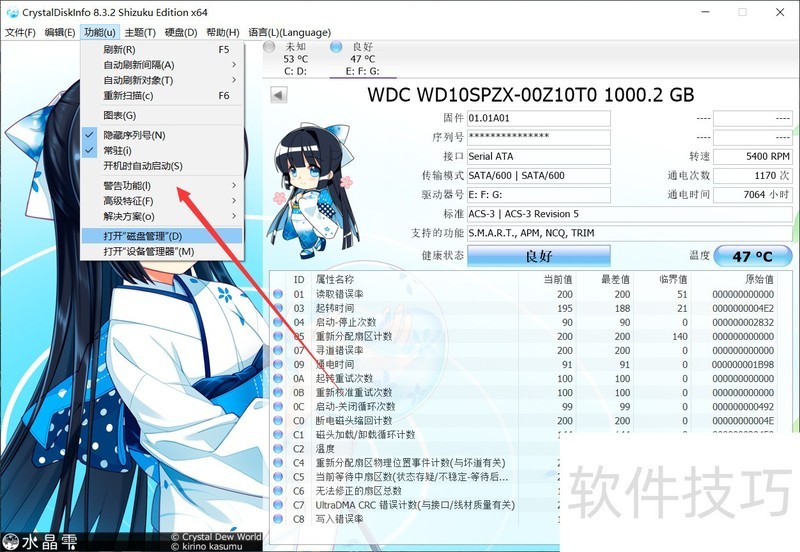The image size is (800, 552).
Task: Open the 硬盘(D) menu
Action: point(181,32)
